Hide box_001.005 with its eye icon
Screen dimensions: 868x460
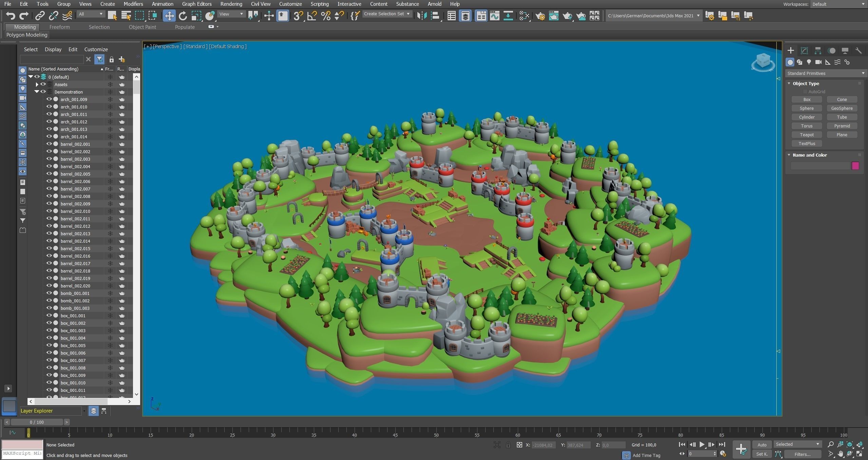(x=49, y=345)
